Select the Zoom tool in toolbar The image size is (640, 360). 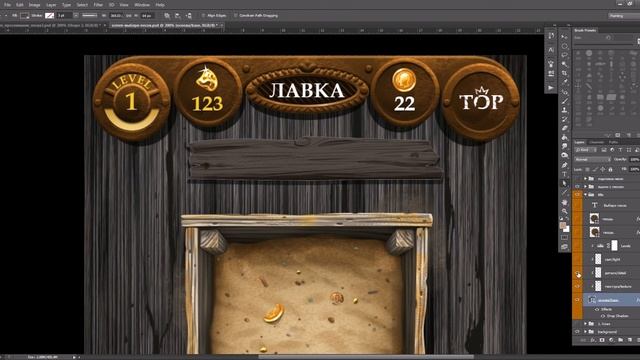(565, 211)
